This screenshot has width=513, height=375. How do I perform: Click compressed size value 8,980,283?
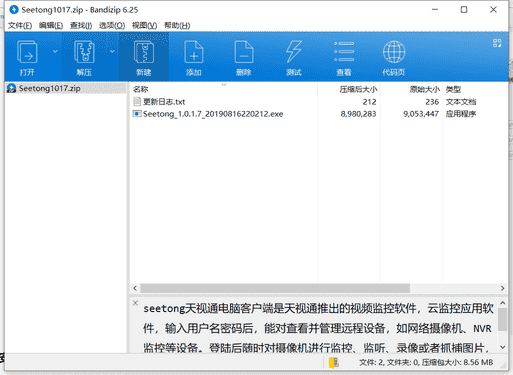(x=358, y=114)
